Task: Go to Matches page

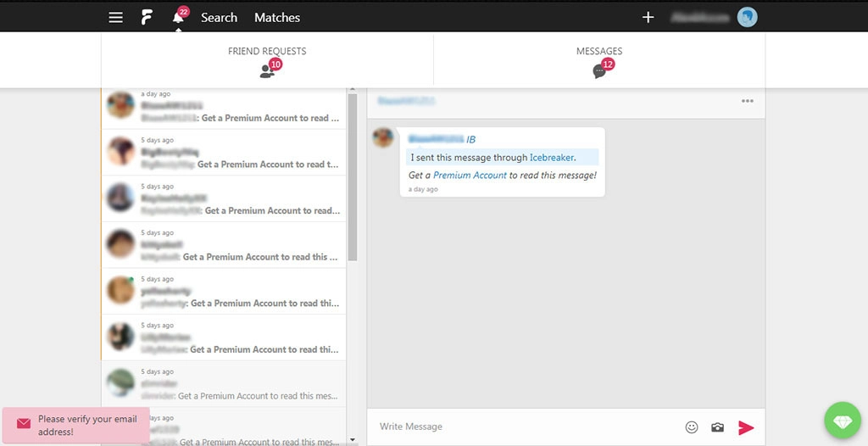Action: pyautogui.click(x=277, y=17)
